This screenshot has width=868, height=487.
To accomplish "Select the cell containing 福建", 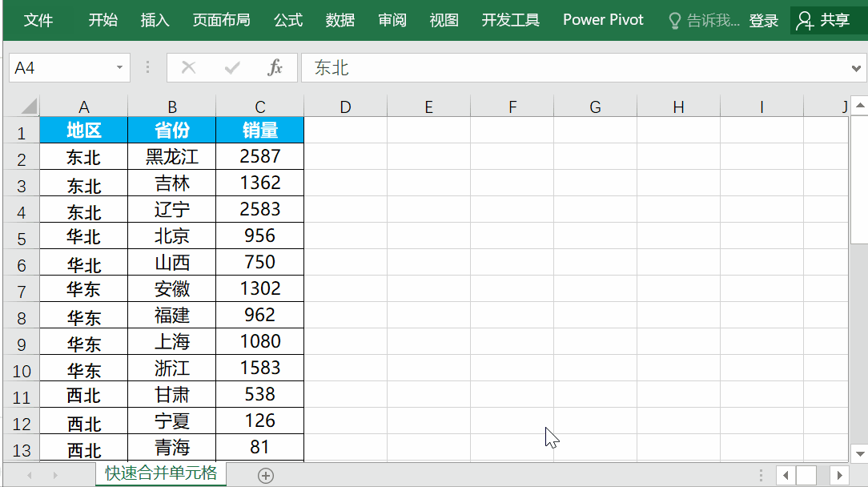I will pyautogui.click(x=171, y=316).
